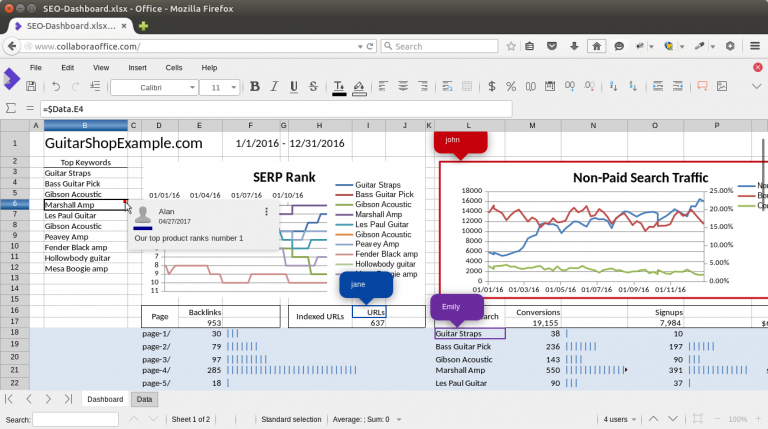
Task: Toggle Bold formatting
Action: point(255,87)
